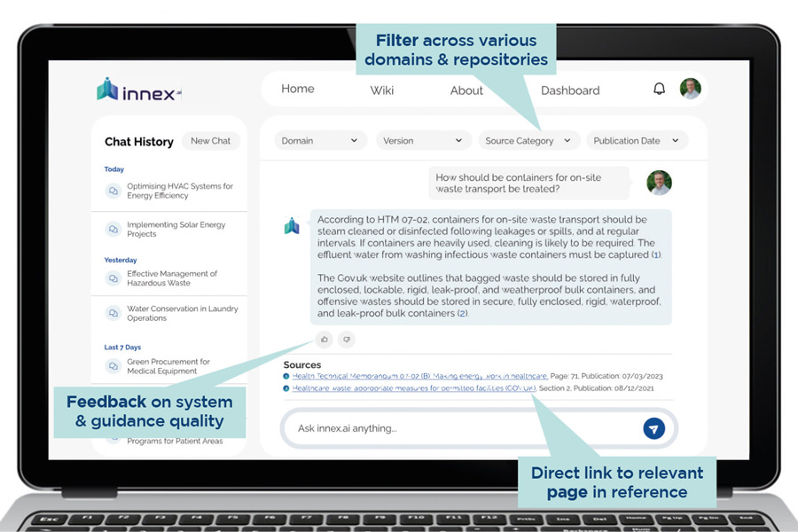Open the Wiki page
Image resolution: width=798 pixels, height=532 pixels.
[381, 90]
